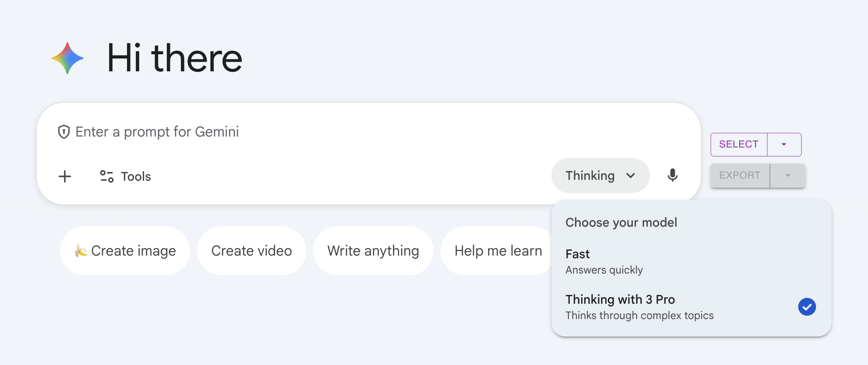Choose the Help me learn chip
The height and width of the screenshot is (365, 868).
point(498,251)
